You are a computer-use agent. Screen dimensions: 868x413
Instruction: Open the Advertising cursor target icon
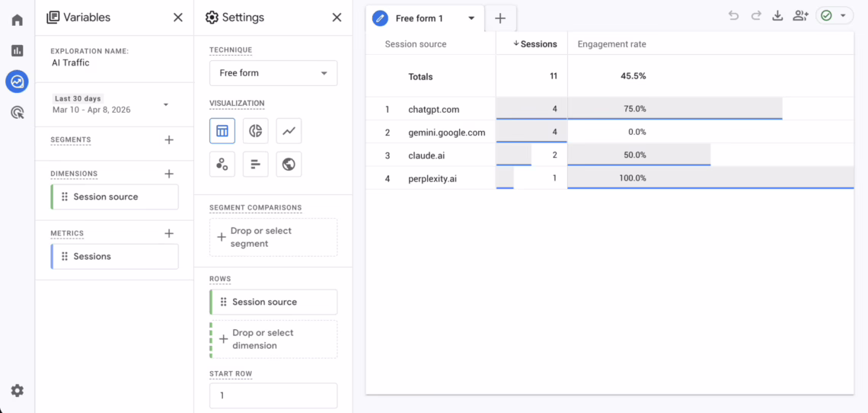pyautogui.click(x=18, y=113)
